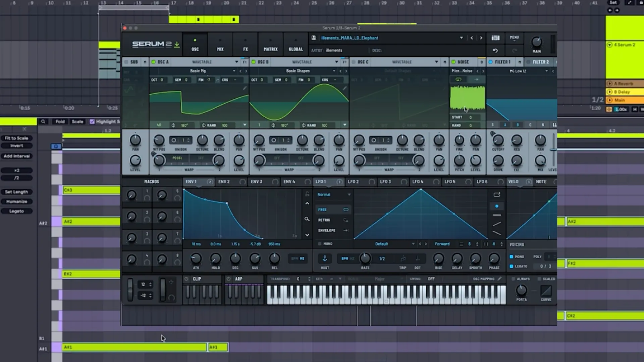Click LFO export shape icon
The width and height of the screenshot is (644, 362).
tap(497, 194)
